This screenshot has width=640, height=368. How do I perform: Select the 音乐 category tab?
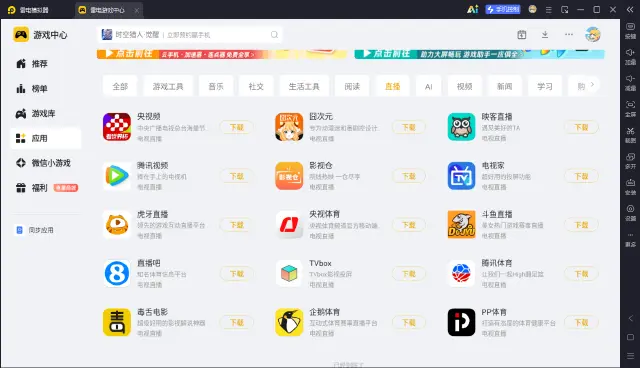pos(216,86)
